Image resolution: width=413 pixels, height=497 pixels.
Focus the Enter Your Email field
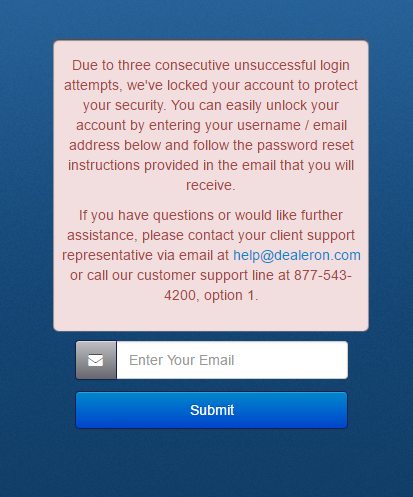click(x=232, y=360)
